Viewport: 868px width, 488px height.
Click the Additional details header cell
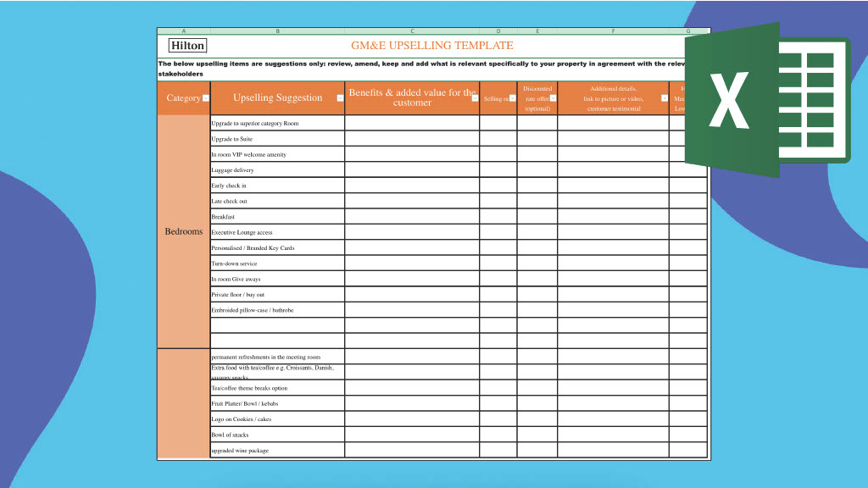coord(614,98)
